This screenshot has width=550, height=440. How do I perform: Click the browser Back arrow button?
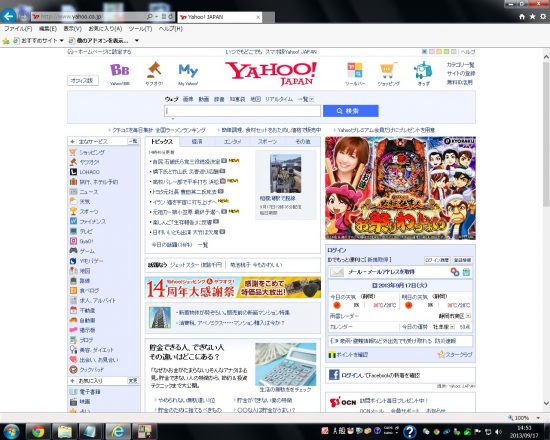point(8,16)
